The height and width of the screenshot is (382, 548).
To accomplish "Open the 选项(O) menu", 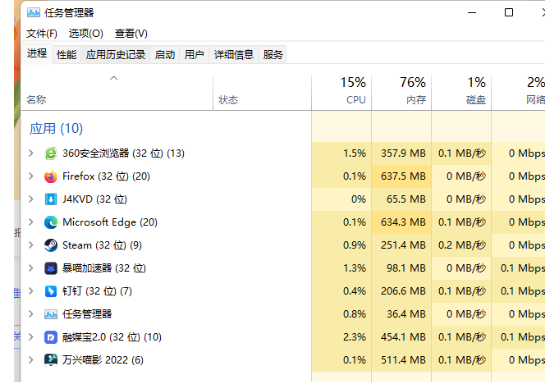I will click(x=86, y=34).
